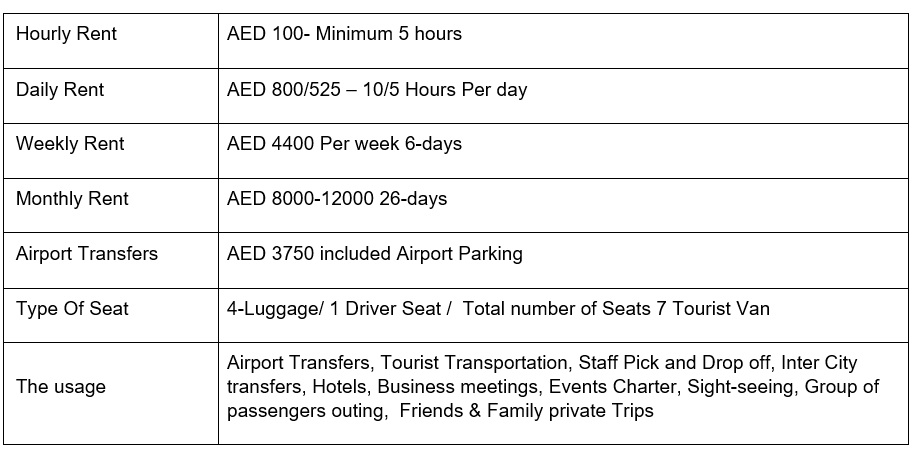Click "AED 4400 Per week 6-days" text
The width and height of the screenshot is (913, 457).
click(345, 144)
